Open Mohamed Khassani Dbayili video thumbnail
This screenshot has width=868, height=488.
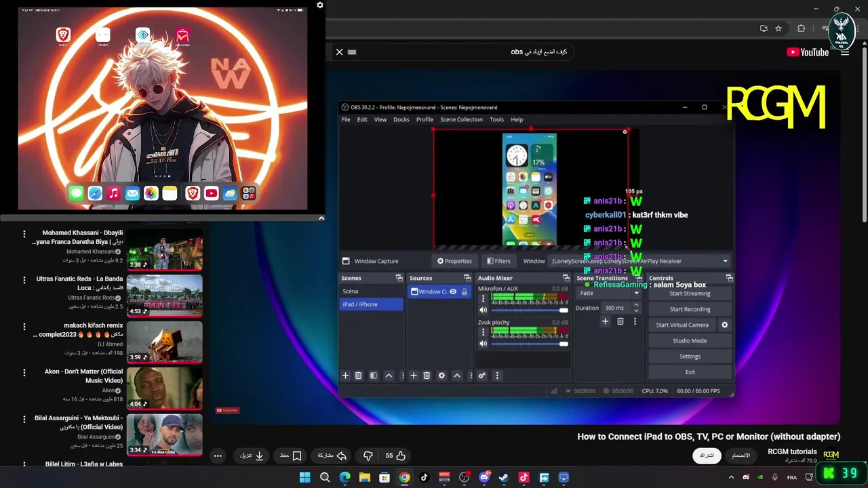coord(164,250)
